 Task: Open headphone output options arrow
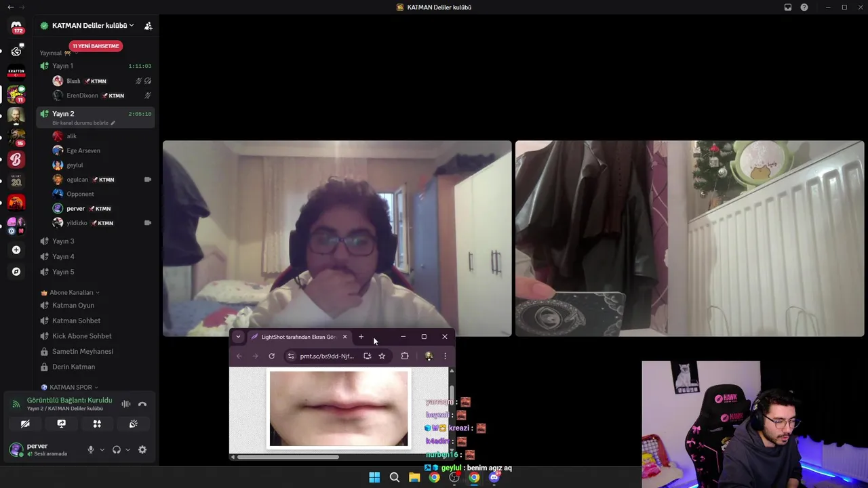tap(127, 449)
